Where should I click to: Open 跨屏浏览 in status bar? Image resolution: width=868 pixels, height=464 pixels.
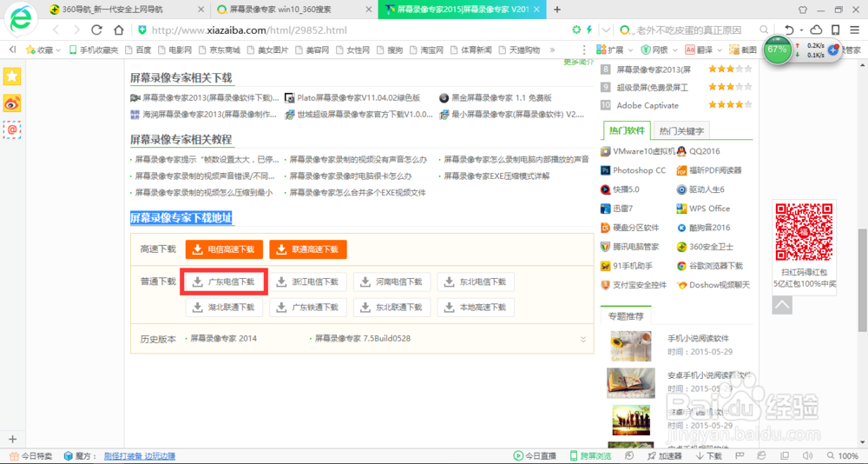click(x=590, y=455)
